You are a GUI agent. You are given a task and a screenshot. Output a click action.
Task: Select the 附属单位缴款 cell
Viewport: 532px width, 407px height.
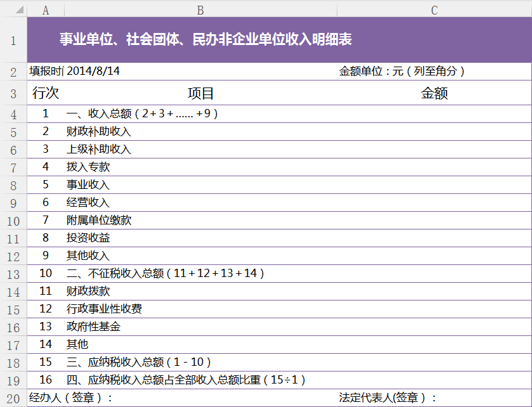[99, 221]
